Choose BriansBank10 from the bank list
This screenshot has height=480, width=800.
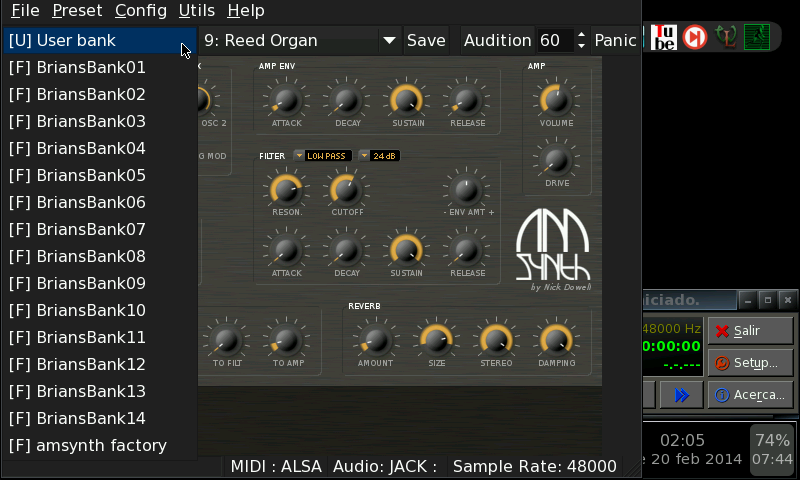coord(100,311)
